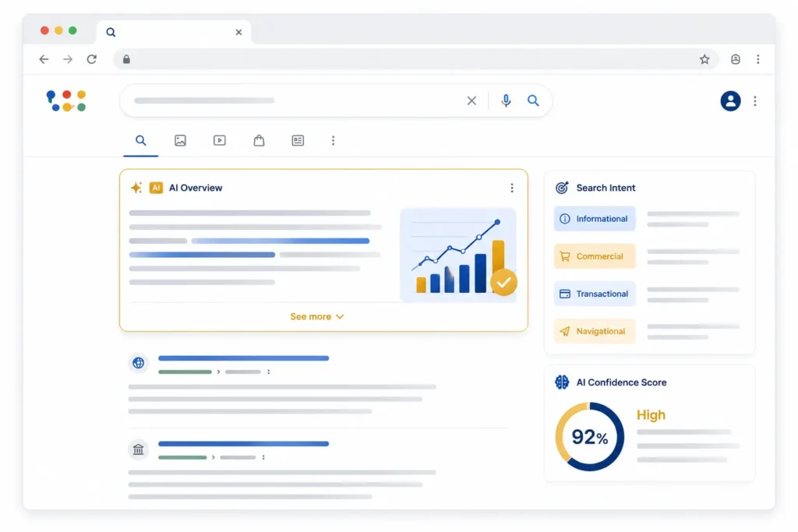
Task: Open the browser profile icon in toolbar
Action: point(736,59)
